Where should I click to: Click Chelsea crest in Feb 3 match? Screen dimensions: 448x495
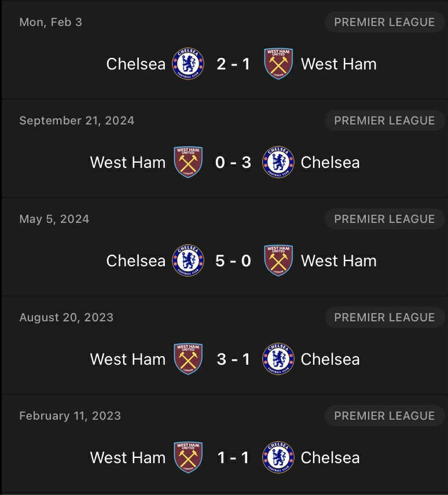click(188, 64)
